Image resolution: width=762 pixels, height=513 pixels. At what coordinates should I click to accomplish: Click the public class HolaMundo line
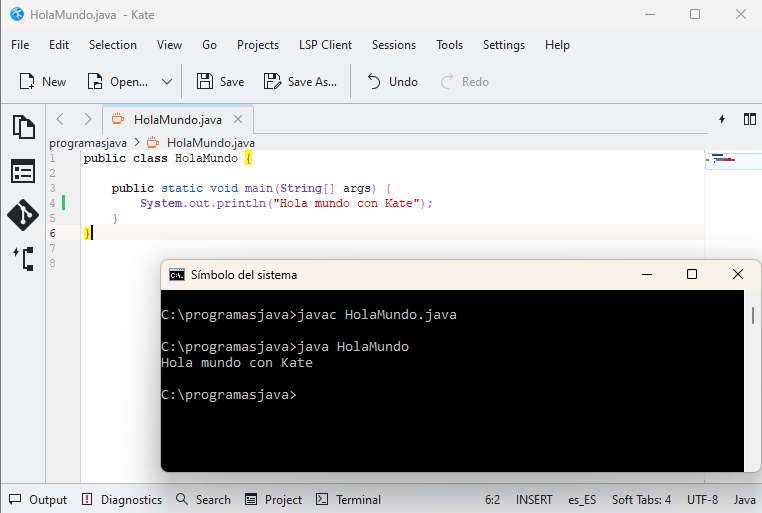click(168, 158)
